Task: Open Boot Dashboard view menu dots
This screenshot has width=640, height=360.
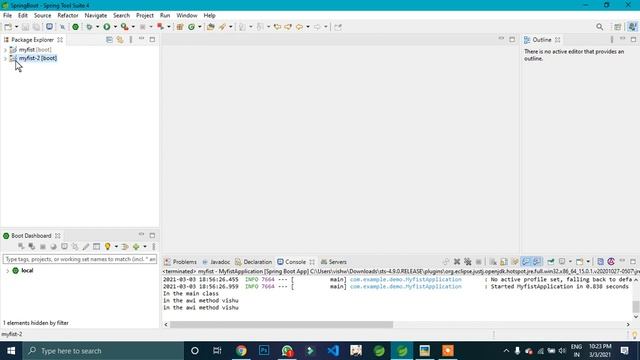Action: (154, 247)
